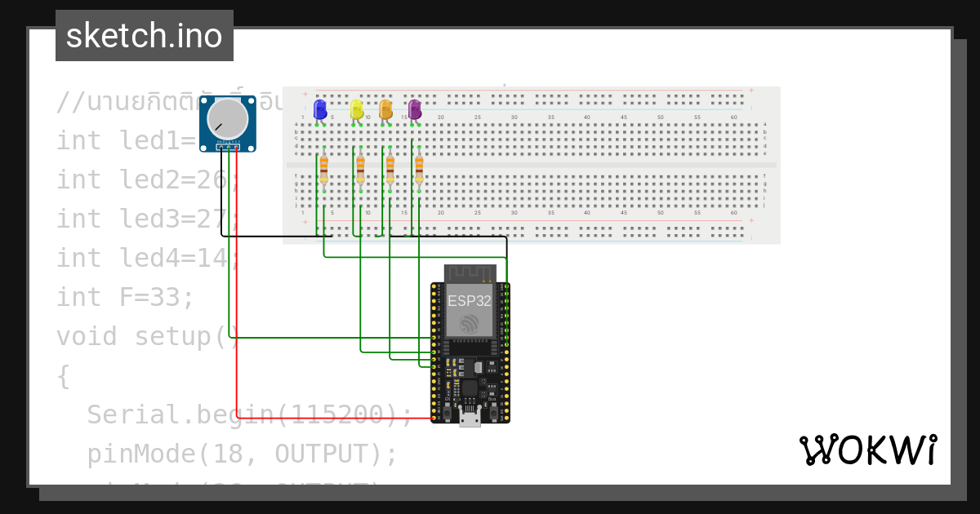This screenshot has height=514, width=980.
Task: Select the red power wire from the potentiometer
Action: (237, 326)
